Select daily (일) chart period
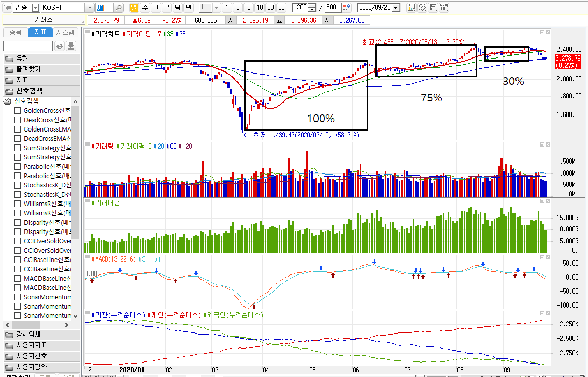Screen dimensions: 588x377 134,7
